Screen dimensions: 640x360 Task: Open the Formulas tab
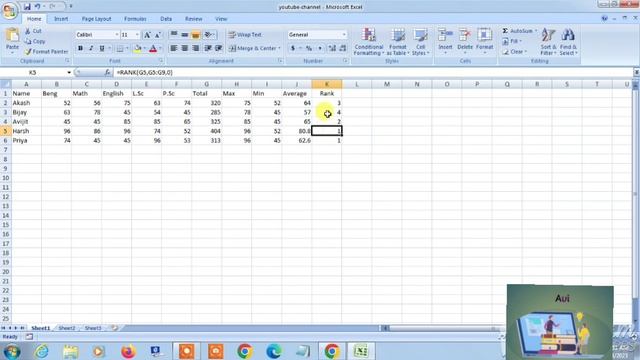tap(135, 19)
